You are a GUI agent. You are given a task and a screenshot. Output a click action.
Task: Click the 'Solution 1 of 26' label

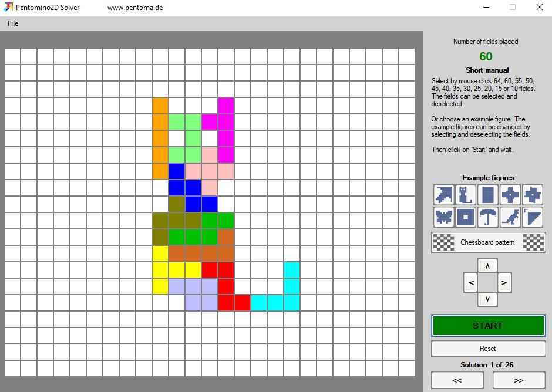click(487, 365)
